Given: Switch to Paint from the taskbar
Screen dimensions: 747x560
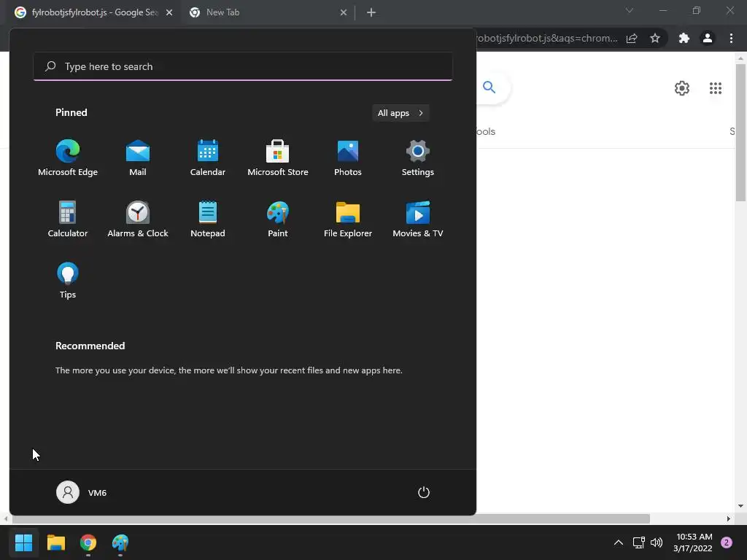Looking at the screenshot, I should 120,542.
